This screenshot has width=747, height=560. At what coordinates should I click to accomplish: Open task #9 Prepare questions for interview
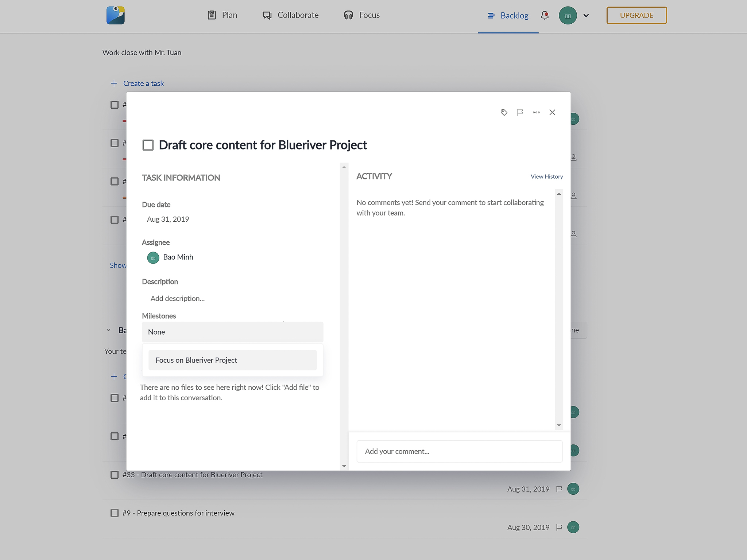click(178, 513)
